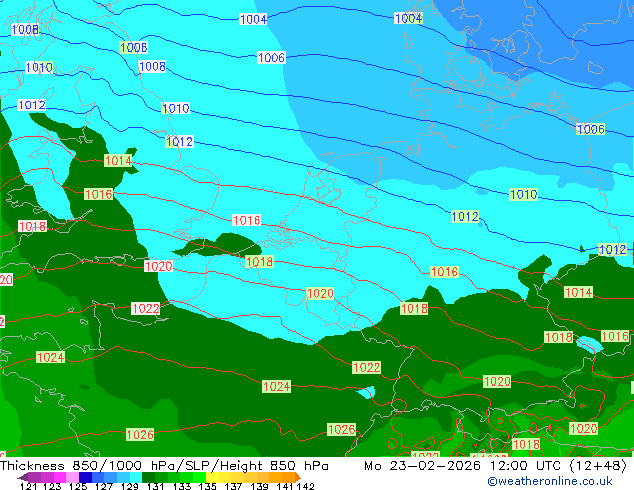Click the 1018 label at the bottom edge of map
The image size is (634, 490).
[x=526, y=444]
